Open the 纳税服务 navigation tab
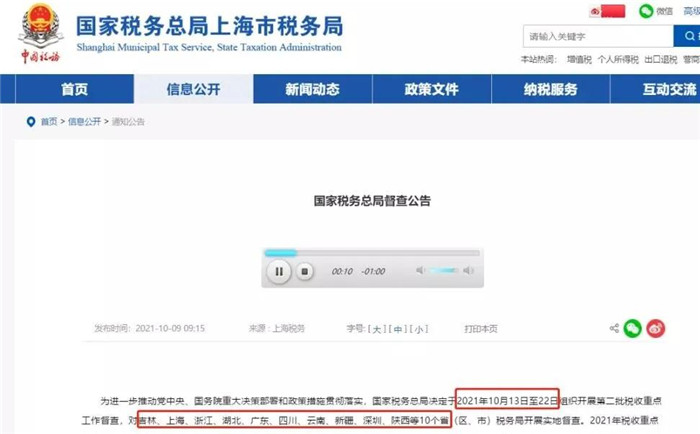Screen dimensions: 700x434 (550, 89)
